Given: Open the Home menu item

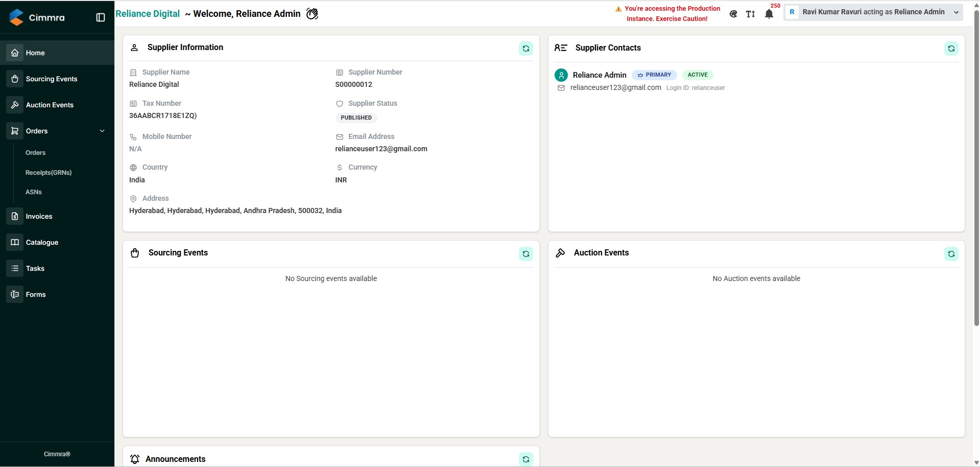Looking at the screenshot, I should 57,53.
